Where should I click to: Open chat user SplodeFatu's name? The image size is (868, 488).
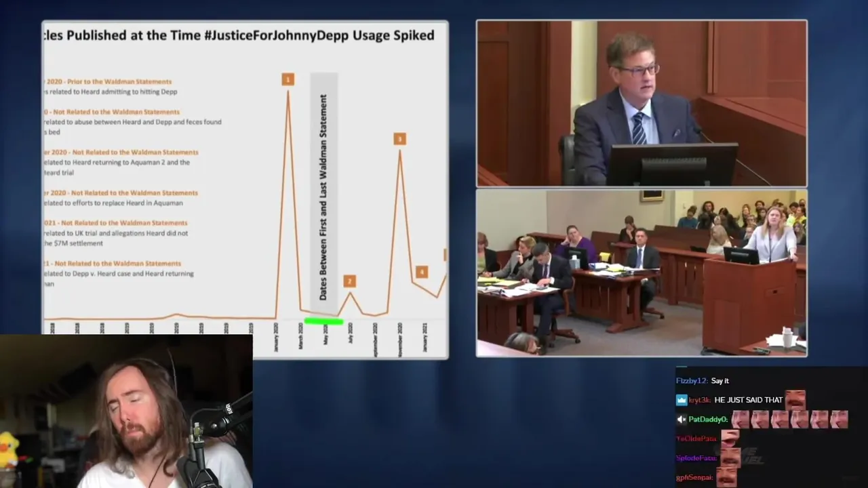click(696, 458)
